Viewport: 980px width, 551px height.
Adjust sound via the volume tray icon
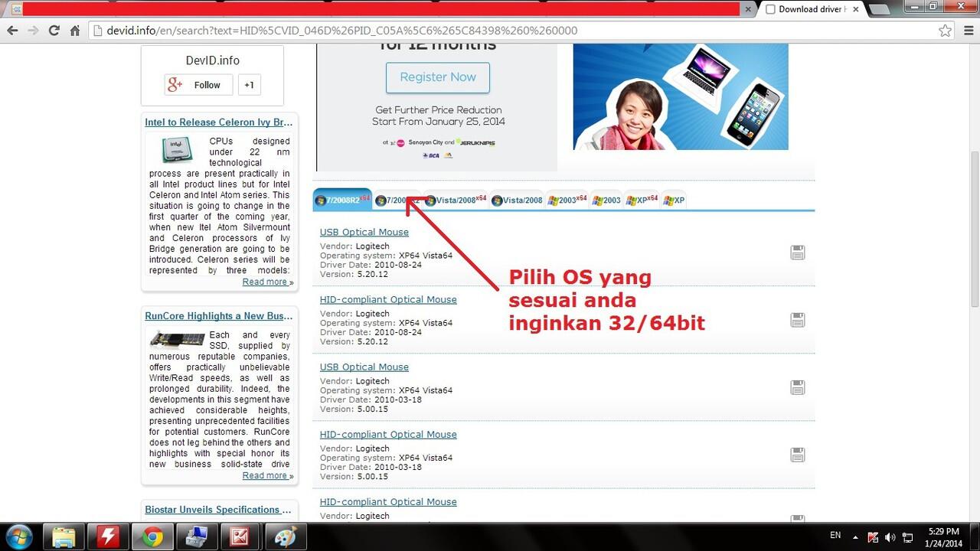click(x=890, y=536)
